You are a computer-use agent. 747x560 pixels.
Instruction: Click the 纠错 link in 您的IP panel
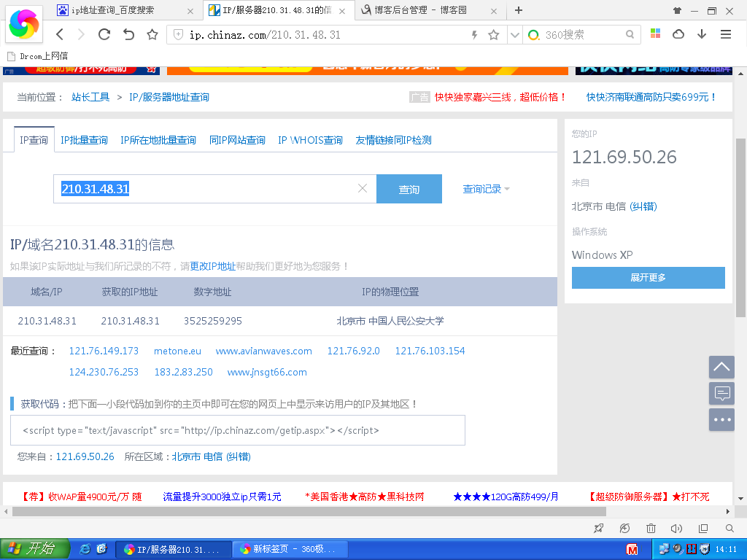point(643,206)
